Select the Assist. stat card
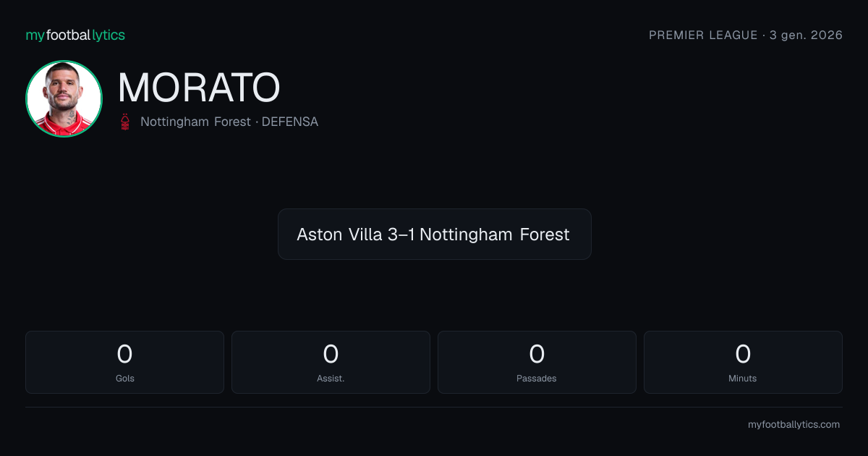Screen dimensions: 868x456 (x=331, y=362)
